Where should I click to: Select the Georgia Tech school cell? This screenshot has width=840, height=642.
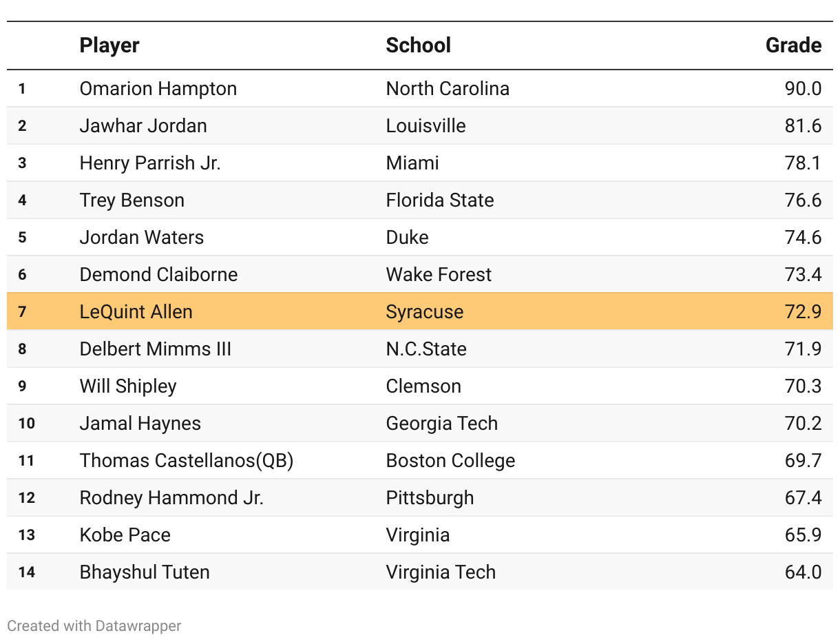[442, 424]
